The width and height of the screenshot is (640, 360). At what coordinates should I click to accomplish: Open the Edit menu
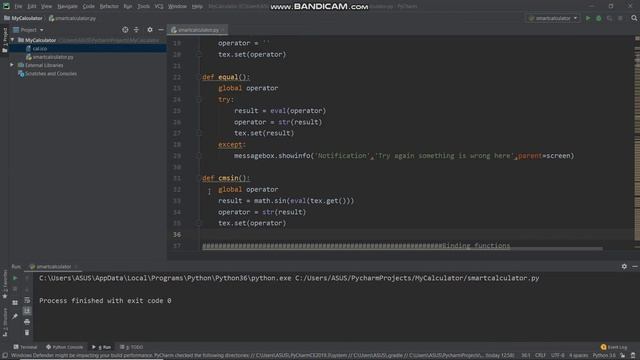pos(31,6)
